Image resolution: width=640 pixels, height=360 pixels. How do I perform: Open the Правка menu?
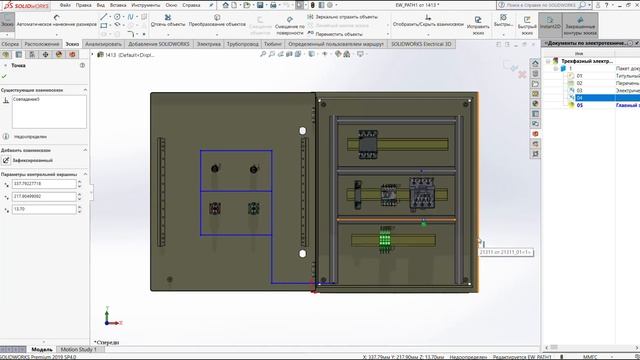coord(83,5)
